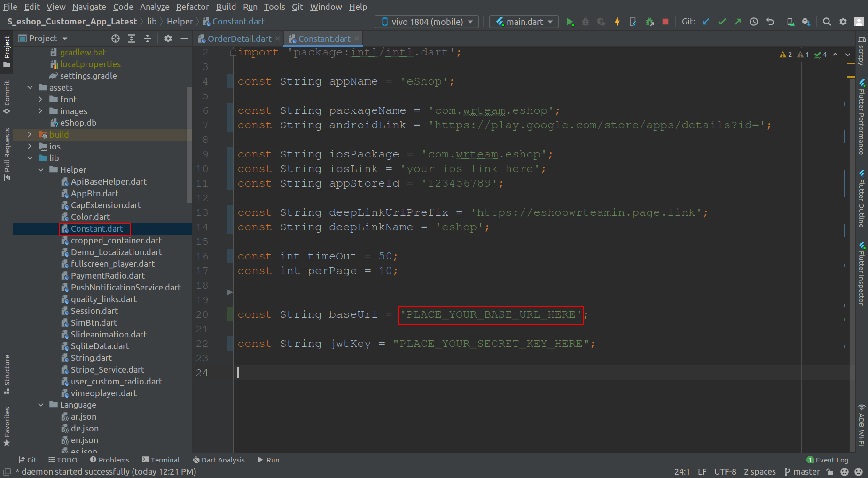Open the vivo 1804 device selector dropdown
Screen dimensions: 868x478
point(427,22)
